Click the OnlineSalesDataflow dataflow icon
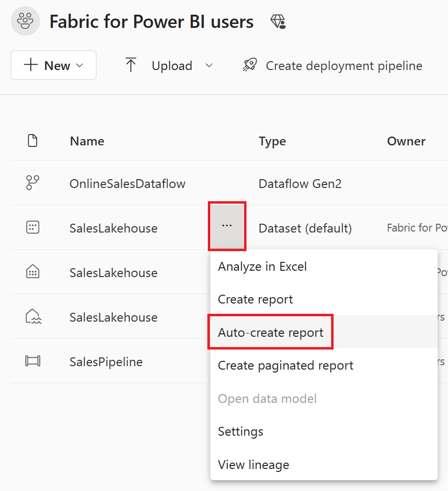 click(33, 183)
